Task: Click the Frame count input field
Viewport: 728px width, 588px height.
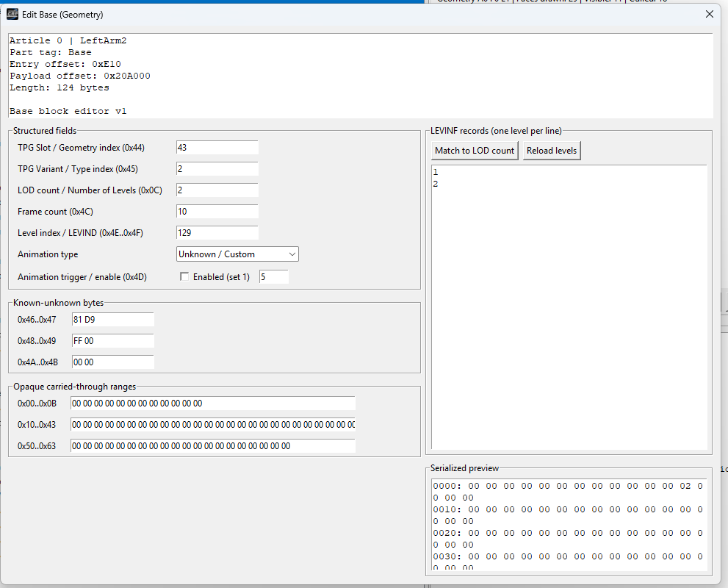Action: point(217,212)
